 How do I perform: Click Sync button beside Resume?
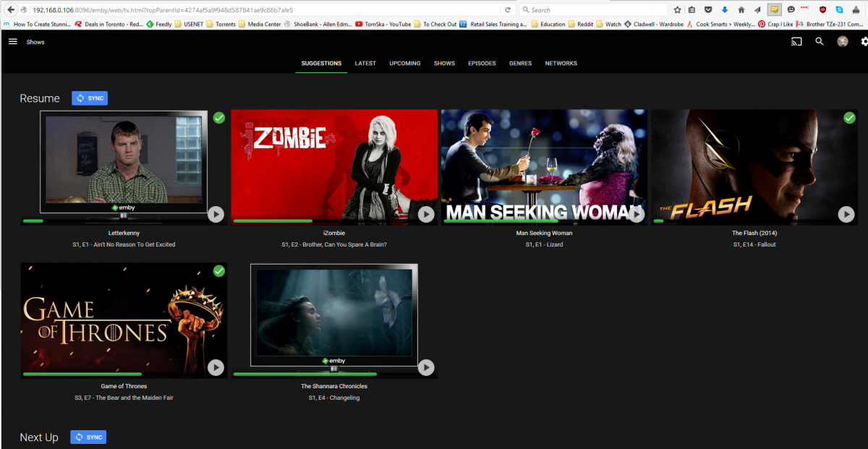pos(90,98)
